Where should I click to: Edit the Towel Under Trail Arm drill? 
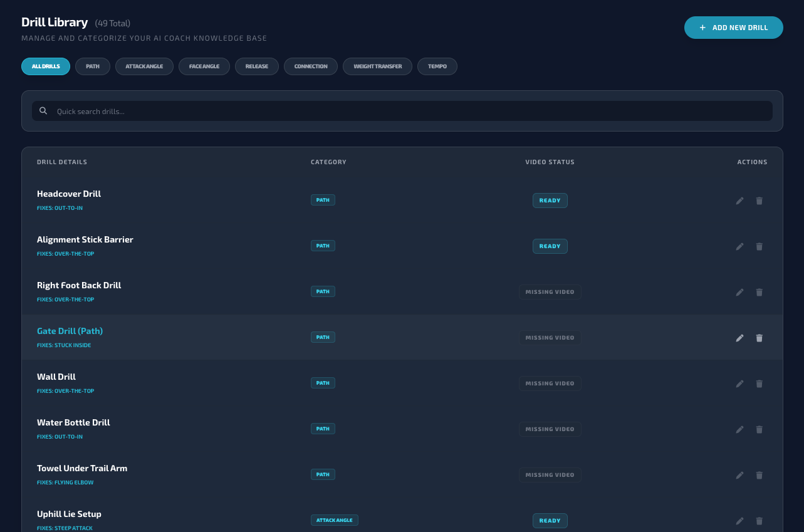740,475
